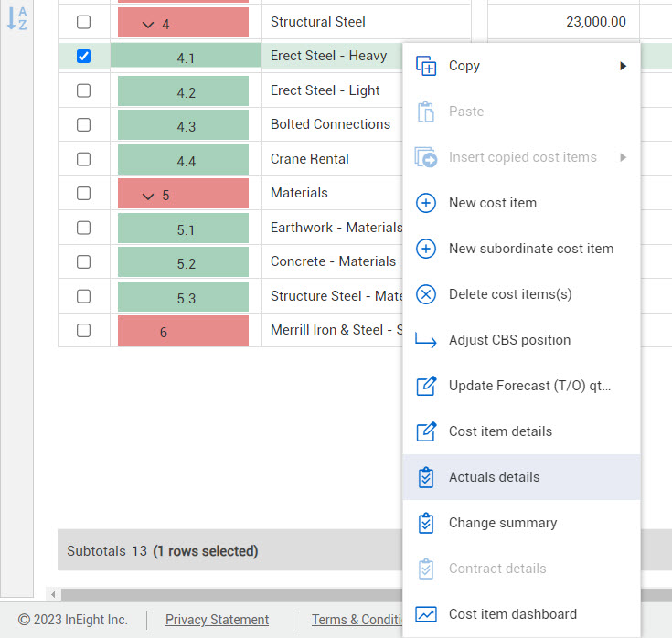Select the Crane Rental row checkbox
This screenshot has width=672, height=638.
84,159
